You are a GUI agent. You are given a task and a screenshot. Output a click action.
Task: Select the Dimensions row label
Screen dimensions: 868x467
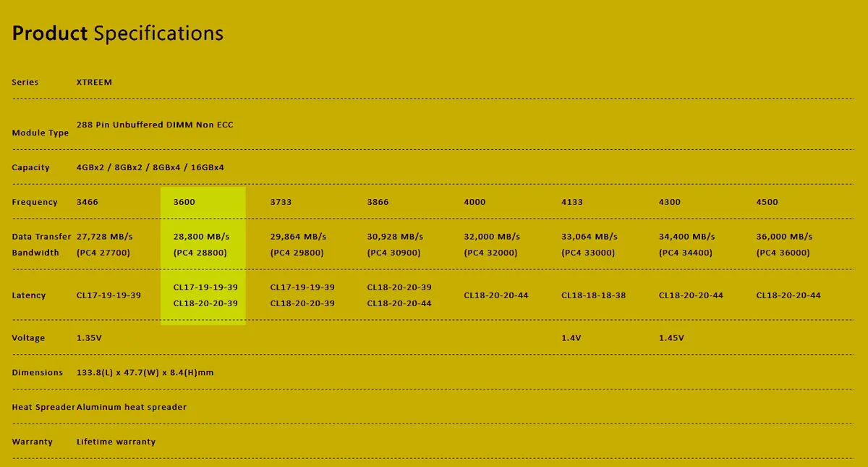click(38, 373)
